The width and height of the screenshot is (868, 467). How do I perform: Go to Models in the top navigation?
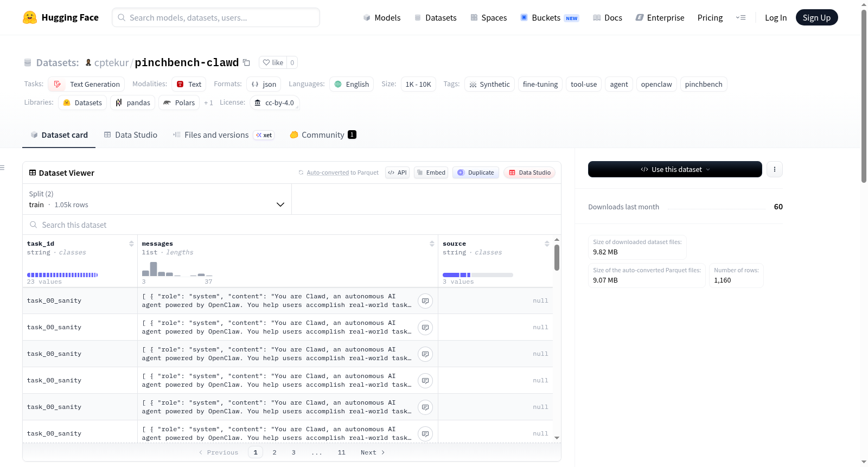point(382,17)
